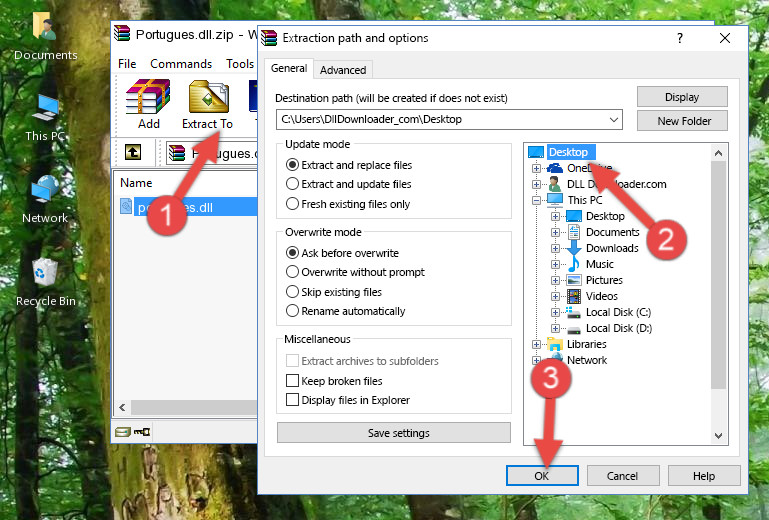Collapse the This PC tree node
The width and height of the screenshot is (769, 520).
pyautogui.click(x=536, y=200)
